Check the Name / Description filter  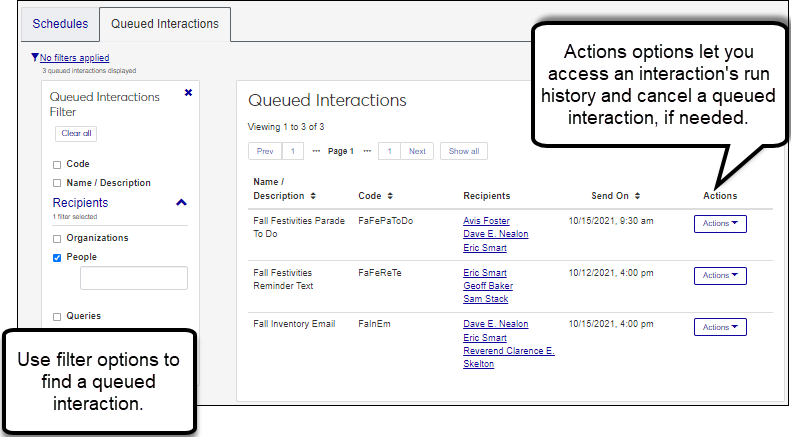click(57, 184)
